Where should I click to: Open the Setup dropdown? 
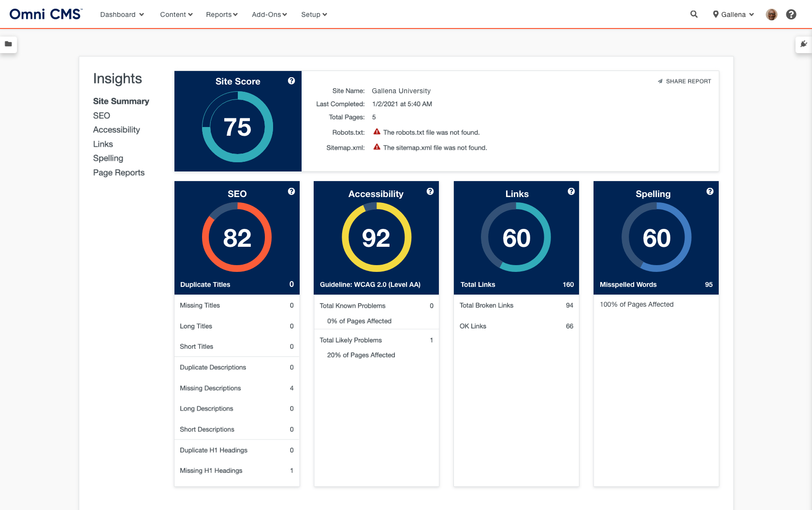(x=313, y=14)
